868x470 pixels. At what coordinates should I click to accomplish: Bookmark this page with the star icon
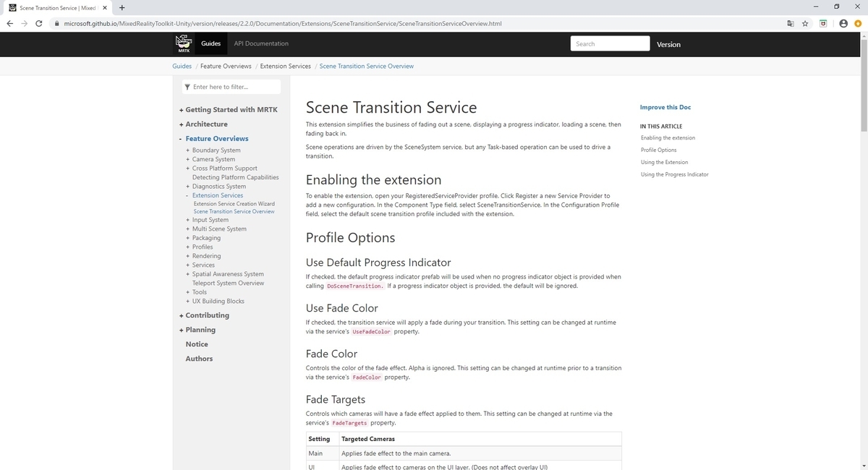pos(805,23)
